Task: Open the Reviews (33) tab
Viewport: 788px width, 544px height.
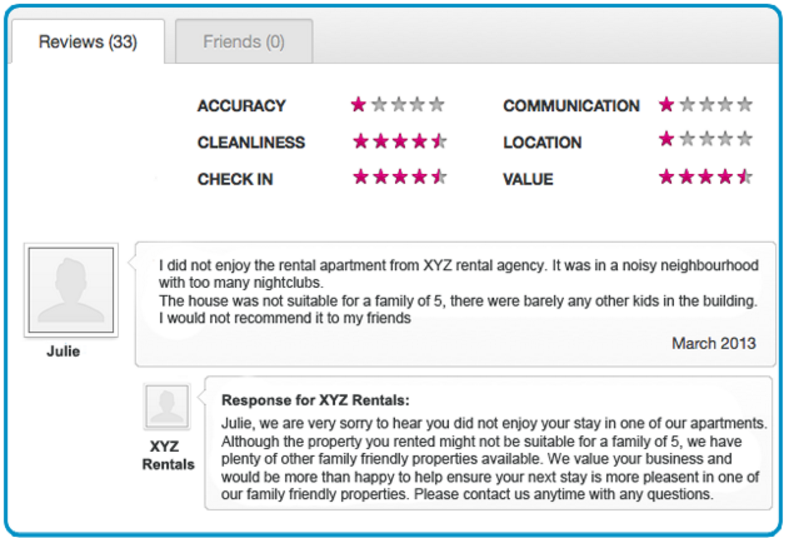Action: 88,42
